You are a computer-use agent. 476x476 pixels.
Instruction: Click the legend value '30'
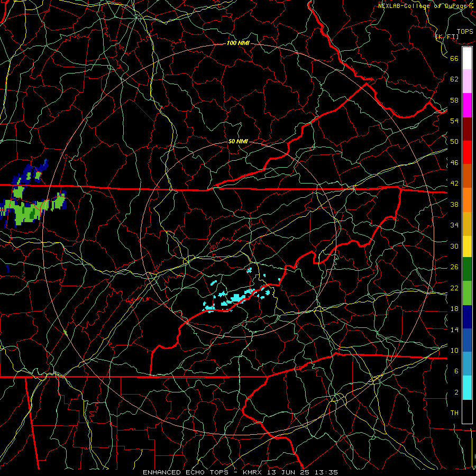click(454, 246)
